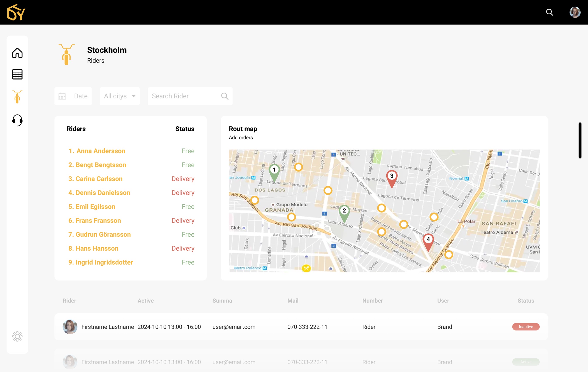This screenshot has width=588, height=372.
Task: Click the magnifier in Search Rider field
Action: pyautogui.click(x=225, y=96)
